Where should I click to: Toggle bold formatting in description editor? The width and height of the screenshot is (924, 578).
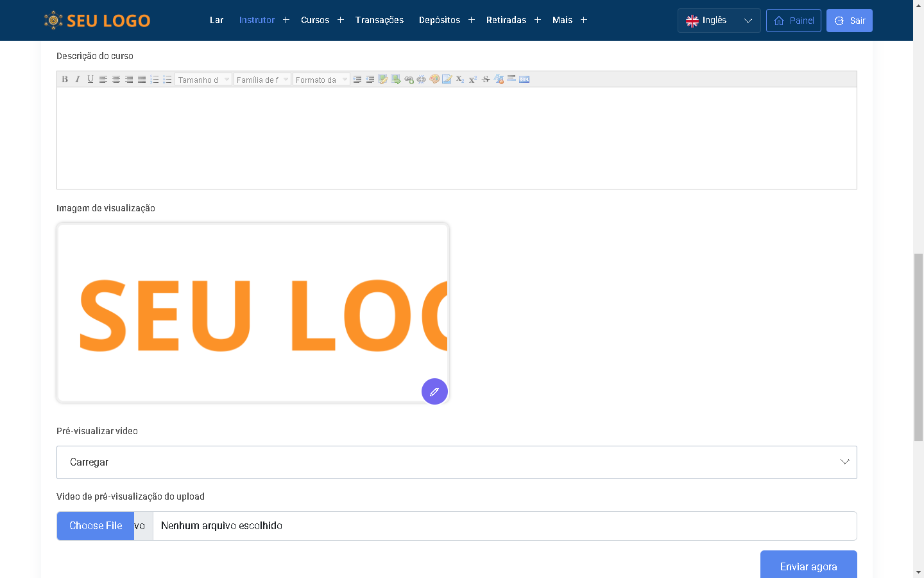click(x=65, y=80)
